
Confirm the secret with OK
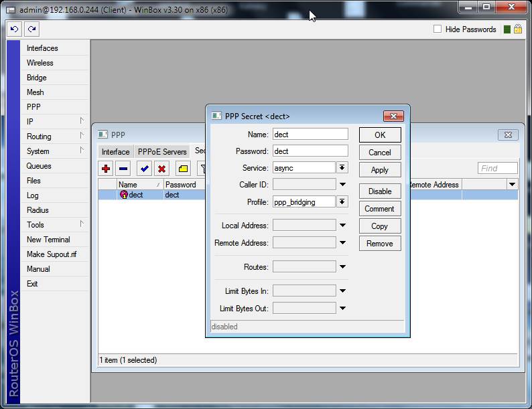point(380,135)
